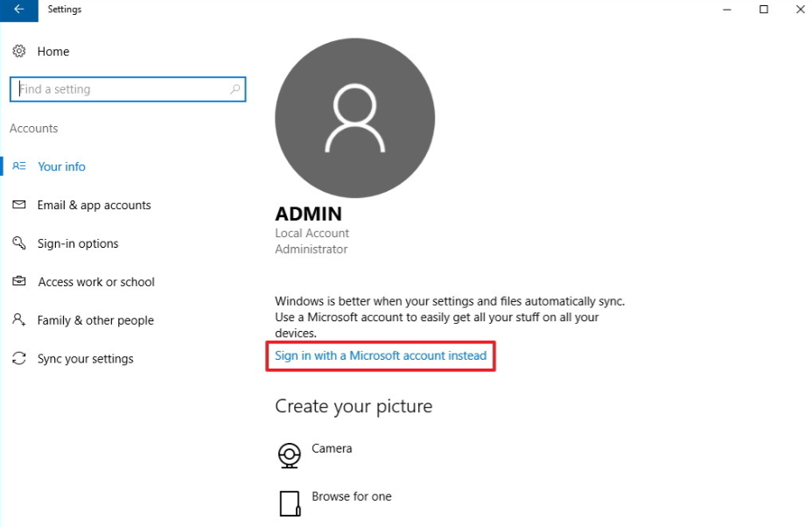This screenshot has width=812, height=527.
Task: Click the back arrow in the title bar
Action: (19, 10)
